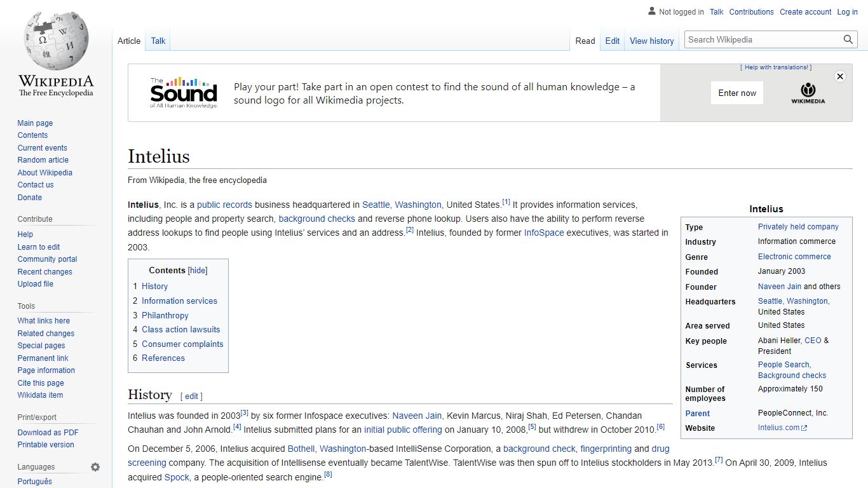Jump to Consumer complaints section
Screen dimensions: 868x488
(x=182, y=344)
